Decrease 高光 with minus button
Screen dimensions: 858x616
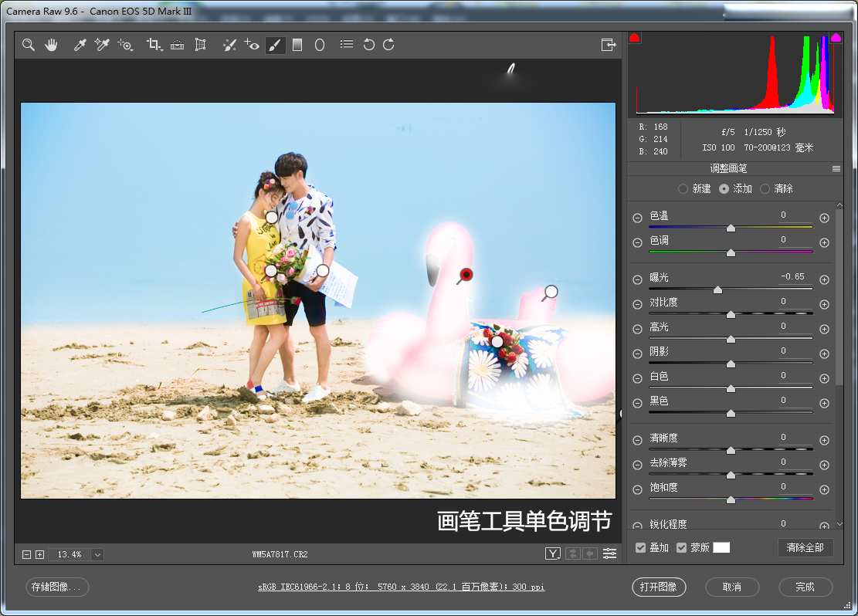[x=637, y=329]
